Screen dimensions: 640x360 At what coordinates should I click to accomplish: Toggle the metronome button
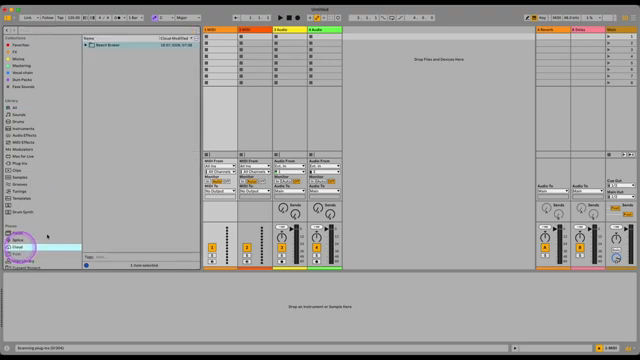point(117,18)
